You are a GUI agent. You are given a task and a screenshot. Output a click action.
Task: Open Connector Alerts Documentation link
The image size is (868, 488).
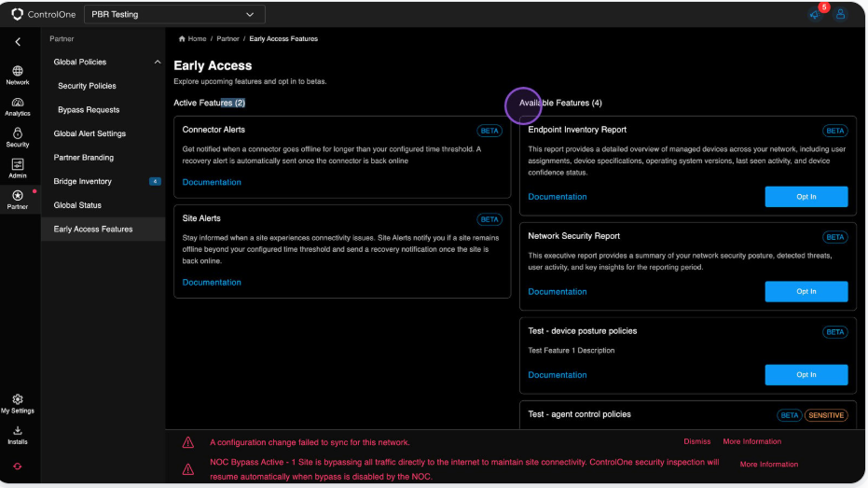[x=212, y=182]
